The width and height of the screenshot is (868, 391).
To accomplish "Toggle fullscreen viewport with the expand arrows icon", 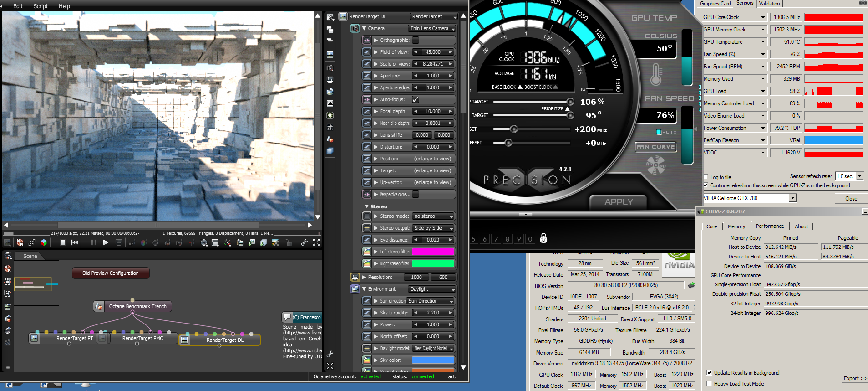I will [316, 242].
